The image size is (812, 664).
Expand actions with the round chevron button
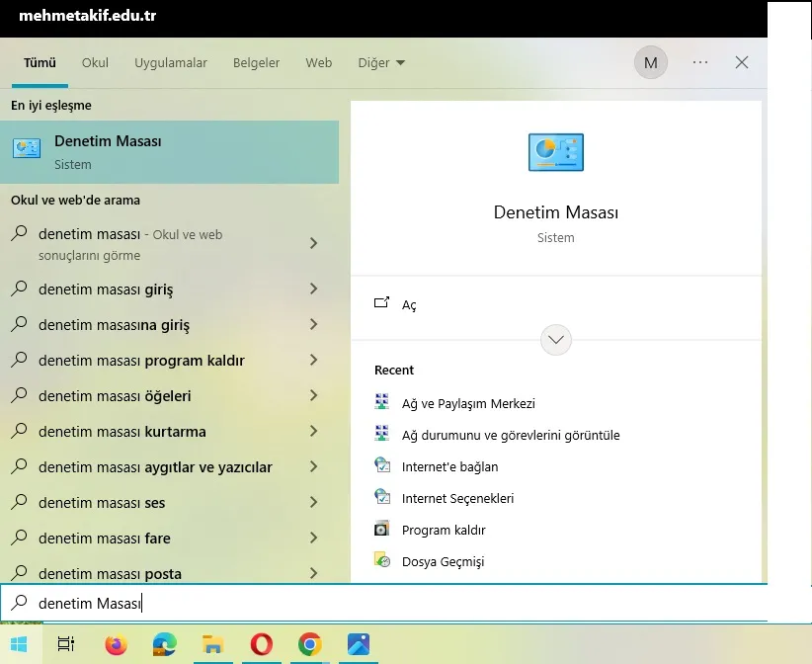[x=556, y=340]
